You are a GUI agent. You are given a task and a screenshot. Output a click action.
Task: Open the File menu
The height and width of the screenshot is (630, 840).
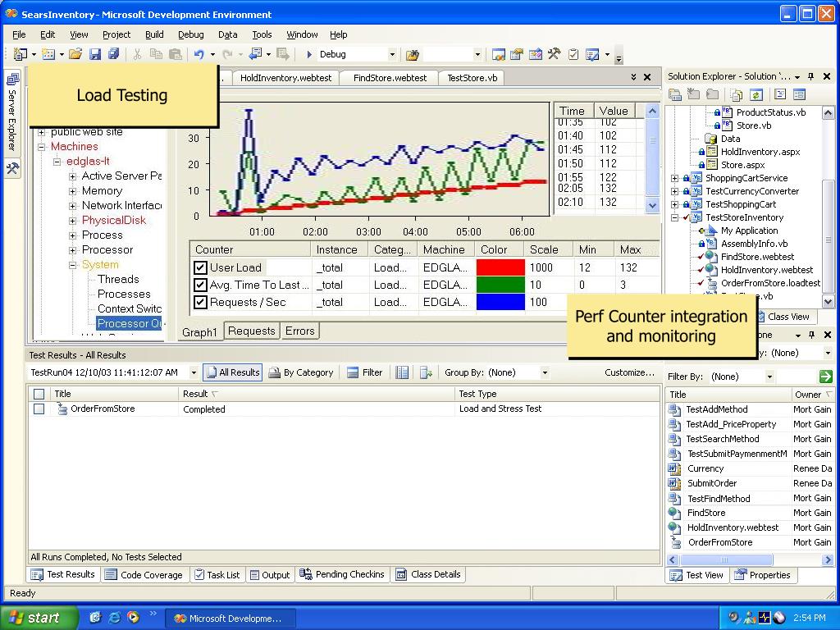coord(19,34)
